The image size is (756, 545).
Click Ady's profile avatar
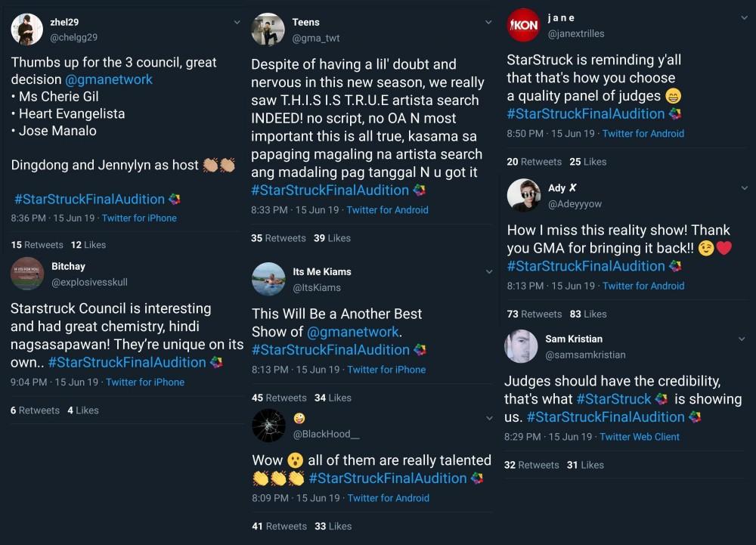click(x=523, y=196)
